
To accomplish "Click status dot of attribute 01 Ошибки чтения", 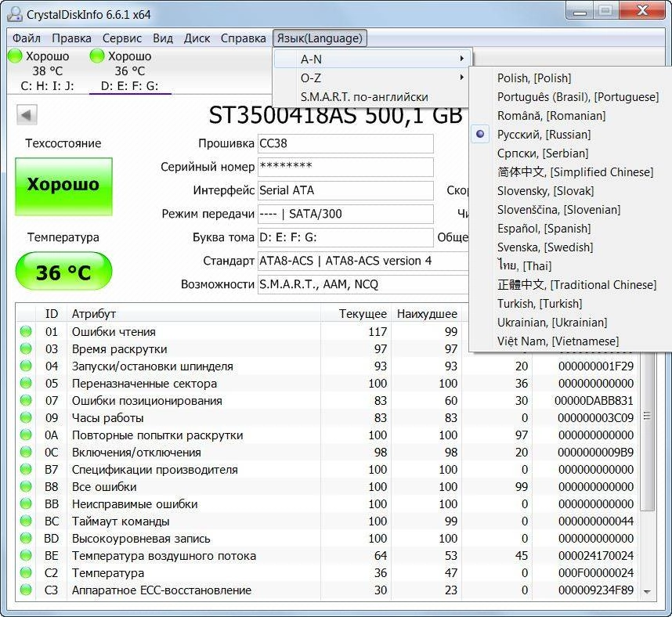I will [26, 331].
